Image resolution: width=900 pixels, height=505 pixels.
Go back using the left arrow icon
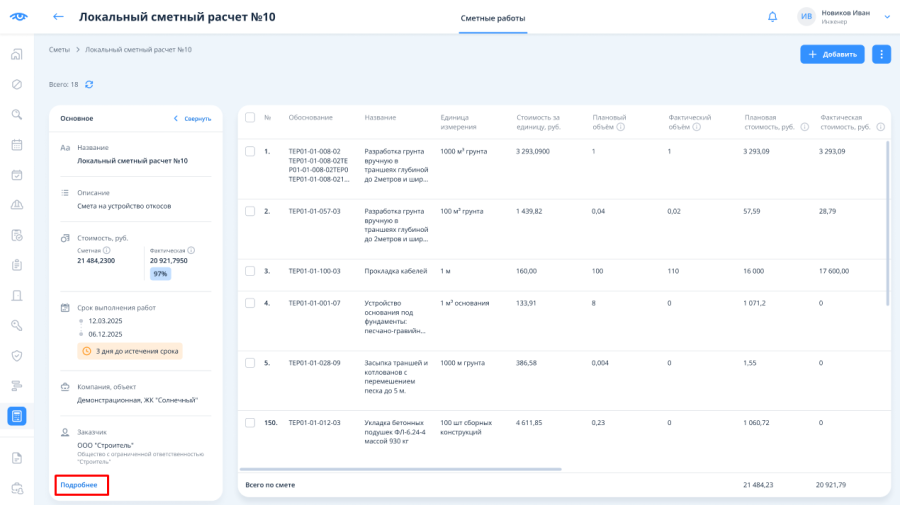(x=58, y=17)
